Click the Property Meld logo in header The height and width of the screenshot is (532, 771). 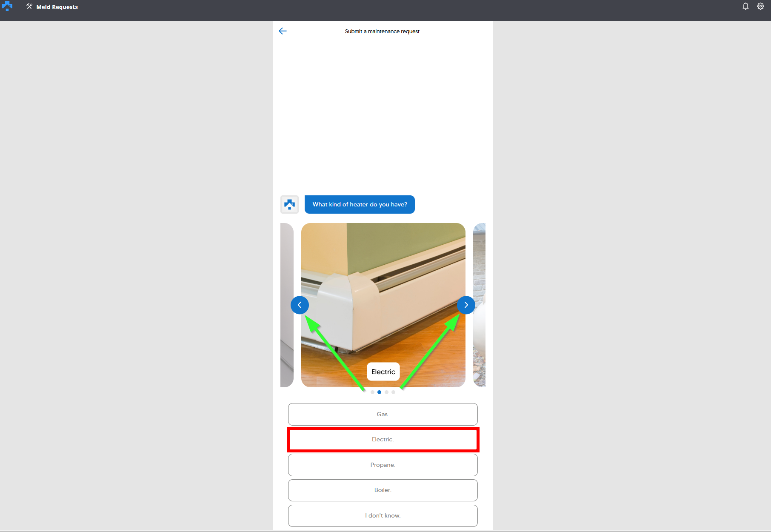(x=7, y=6)
